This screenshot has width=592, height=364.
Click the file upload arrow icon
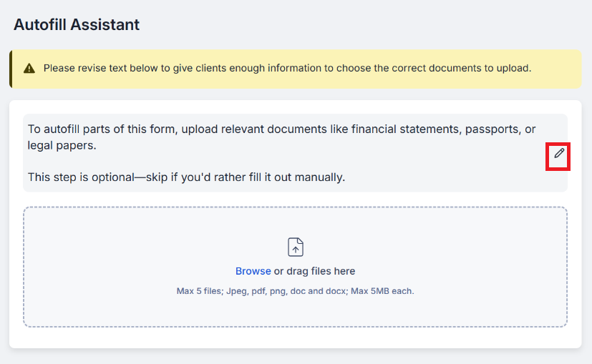[295, 247]
